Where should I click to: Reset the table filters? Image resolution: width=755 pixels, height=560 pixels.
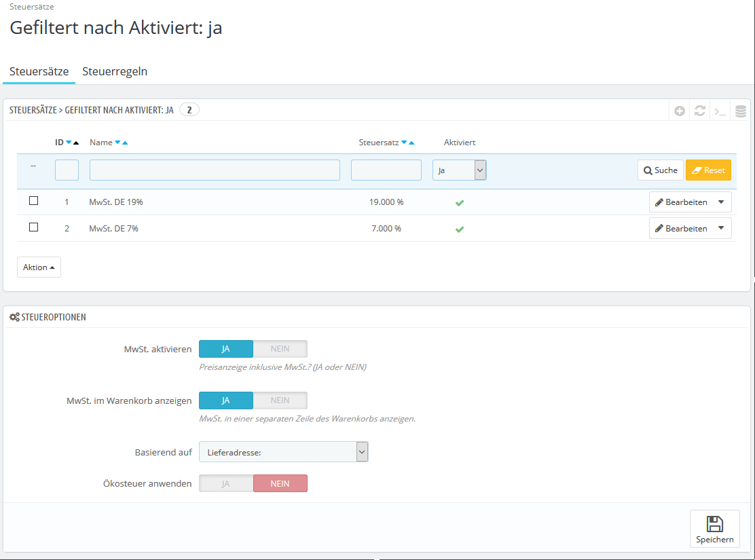[708, 170]
